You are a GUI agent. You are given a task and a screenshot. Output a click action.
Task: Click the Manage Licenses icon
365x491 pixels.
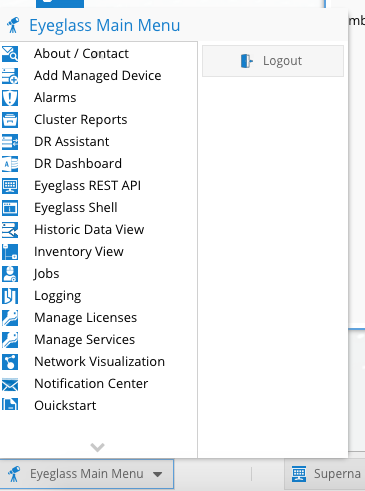(10, 318)
